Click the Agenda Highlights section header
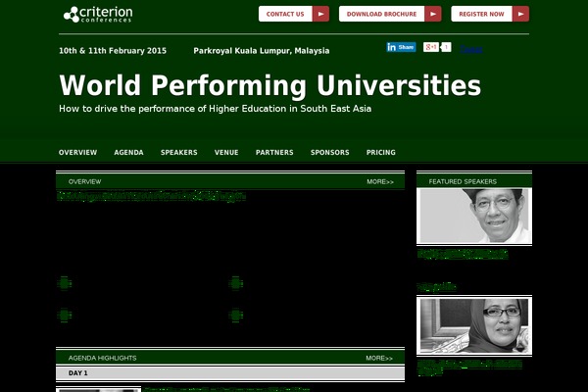The image size is (588, 392). click(x=230, y=358)
